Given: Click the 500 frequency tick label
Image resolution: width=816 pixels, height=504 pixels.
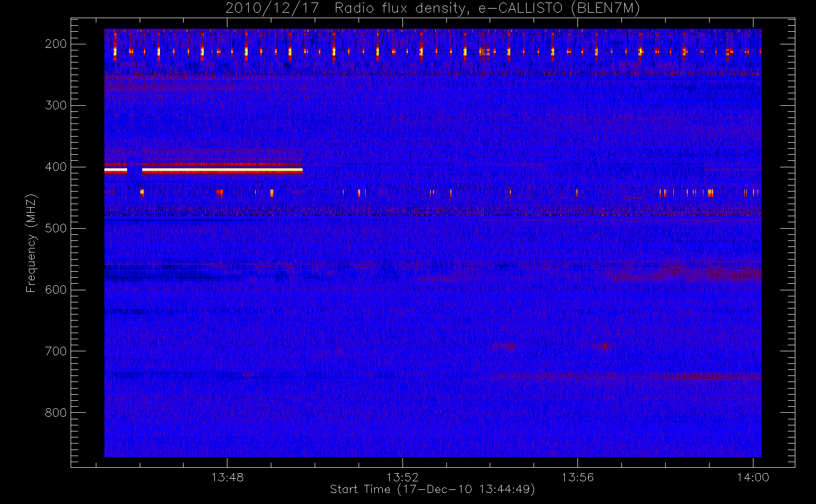Looking at the screenshot, I should click(56, 228).
